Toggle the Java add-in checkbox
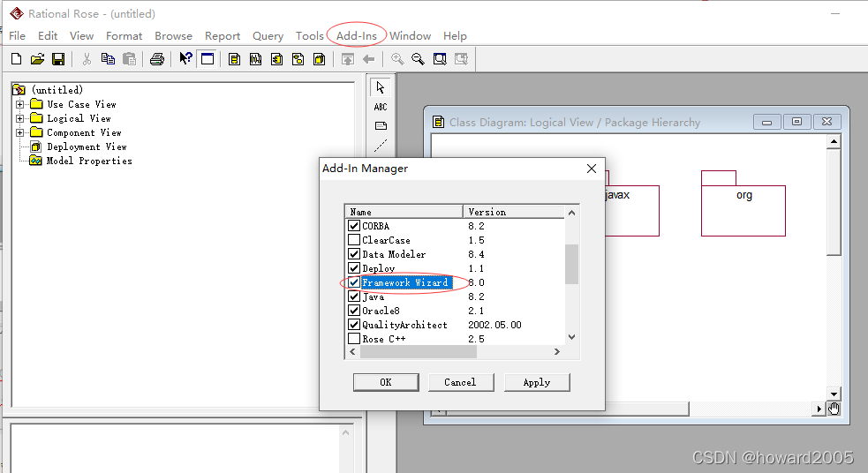Image resolution: width=868 pixels, height=473 pixels. point(354,297)
